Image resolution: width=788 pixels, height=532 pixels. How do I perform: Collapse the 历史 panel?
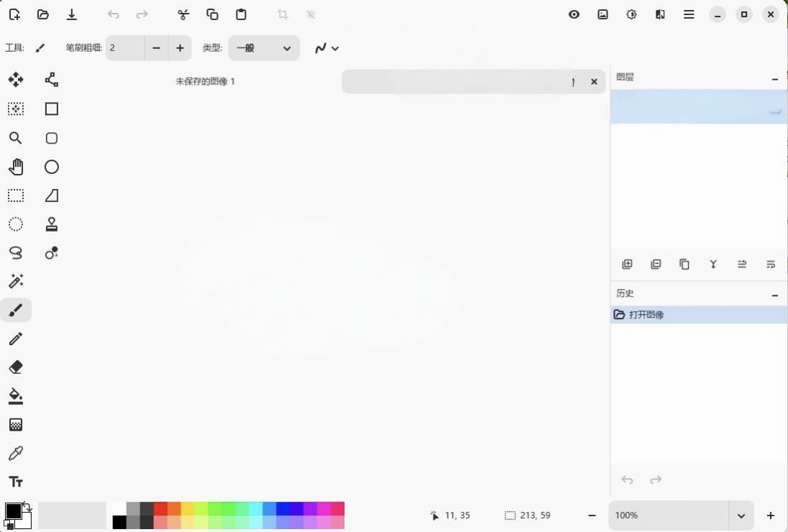tap(774, 294)
